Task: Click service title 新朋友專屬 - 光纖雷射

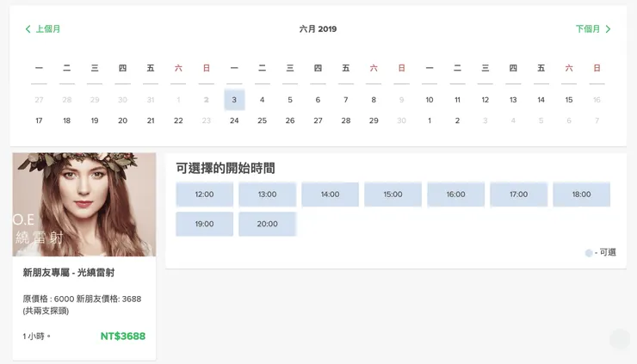Action: click(69, 273)
